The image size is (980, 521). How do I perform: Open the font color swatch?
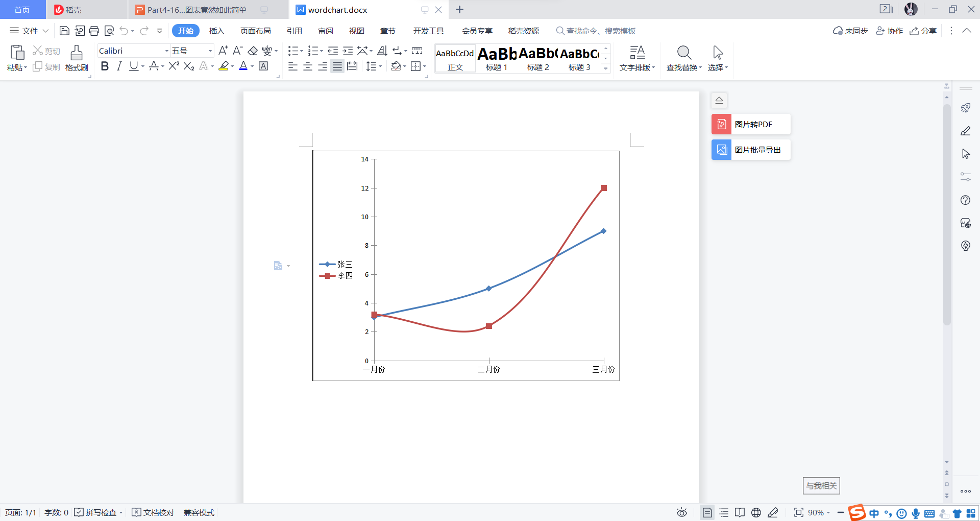click(x=244, y=66)
